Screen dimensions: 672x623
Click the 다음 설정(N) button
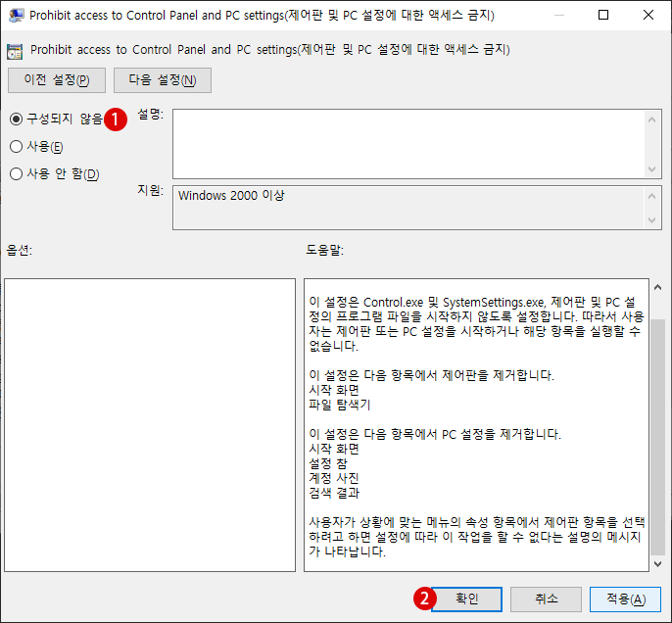[163, 80]
